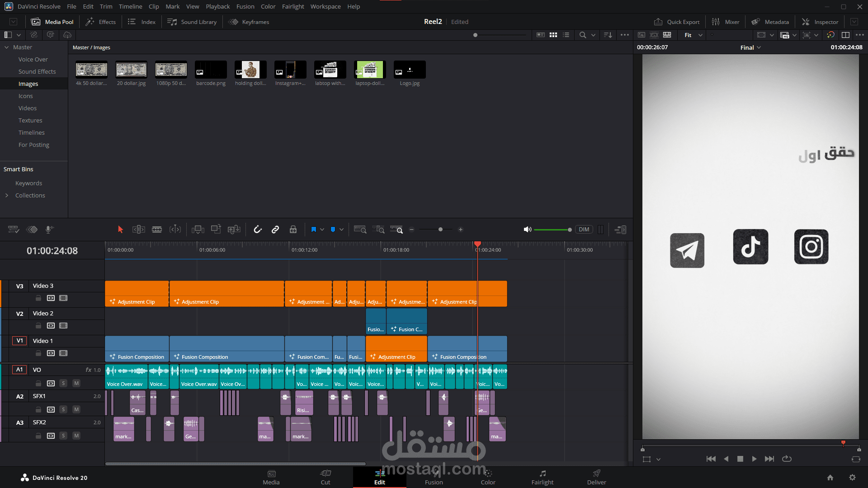Select the arrow Selection Mode tool

120,230
